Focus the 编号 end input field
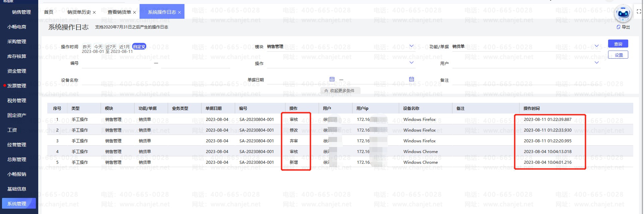 [x=196, y=63]
